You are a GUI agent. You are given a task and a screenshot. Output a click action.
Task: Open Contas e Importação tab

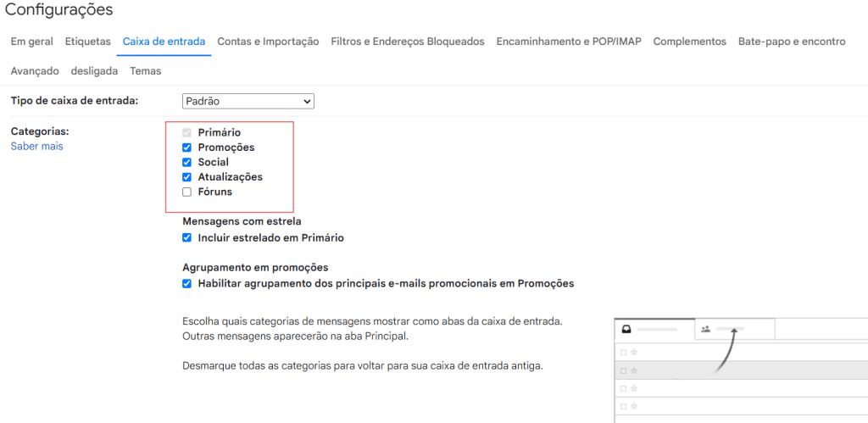(x=268, y=42)
